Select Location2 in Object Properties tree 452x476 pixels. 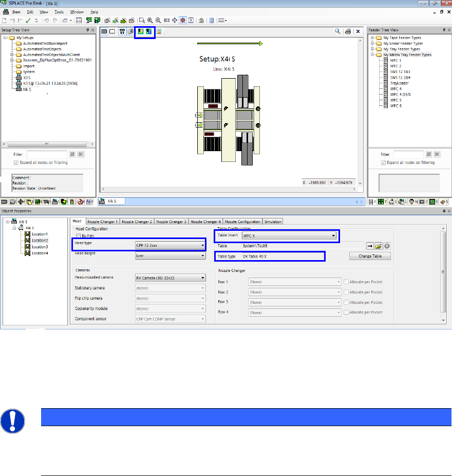pyautogui.click(x=40, y=241)
